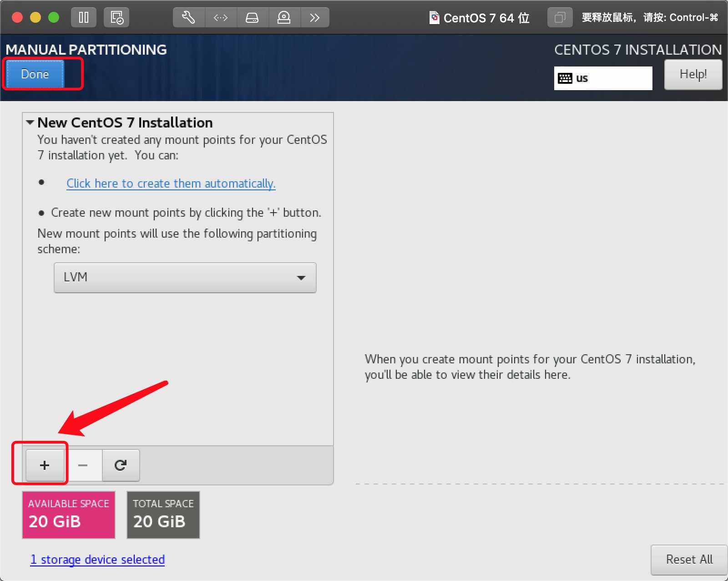Remove mount point with minus button
The height and width of the screenshot is (581, 728).
[83, 465]
